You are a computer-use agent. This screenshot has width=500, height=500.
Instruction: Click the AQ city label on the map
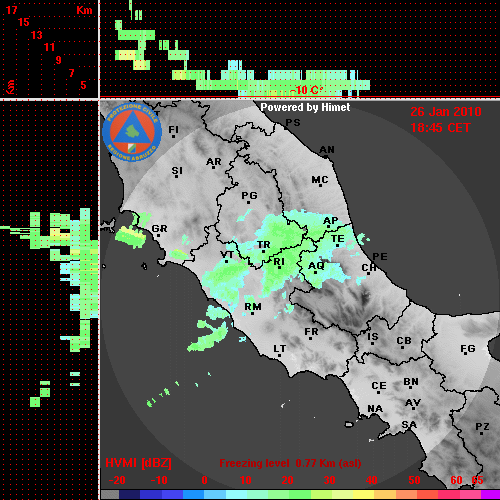316,266
